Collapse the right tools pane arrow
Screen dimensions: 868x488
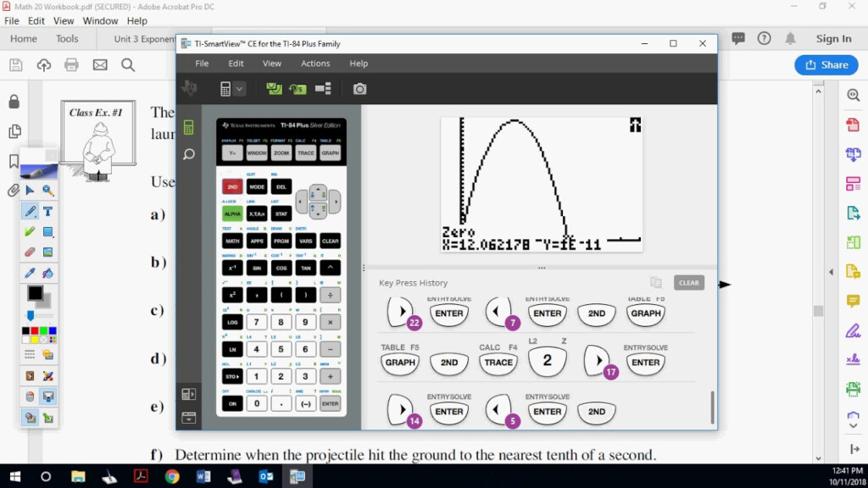pos(831,272)
